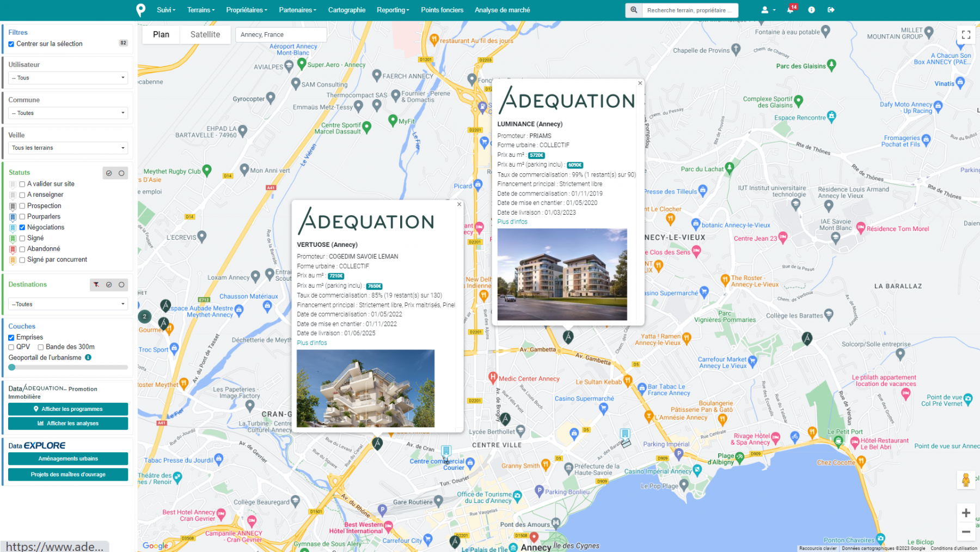Toggle Centrer sur la sélection checkbox

11,44
